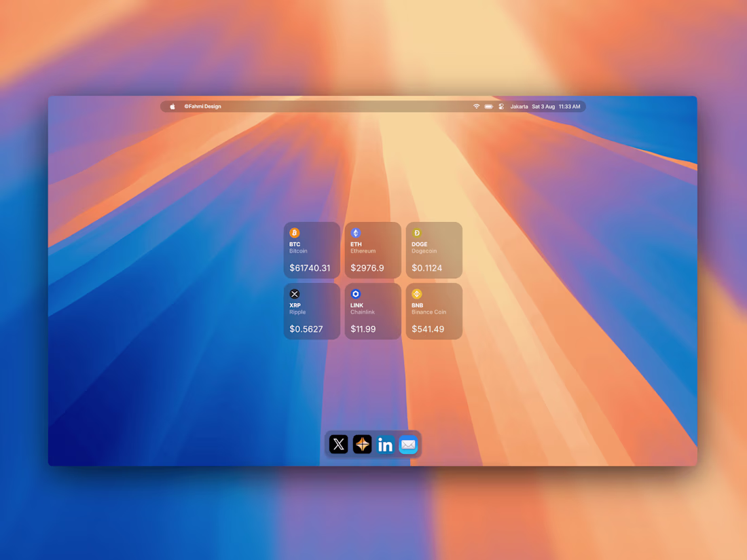Open the BTC Bitcoin price widget card

coord(311,250)
